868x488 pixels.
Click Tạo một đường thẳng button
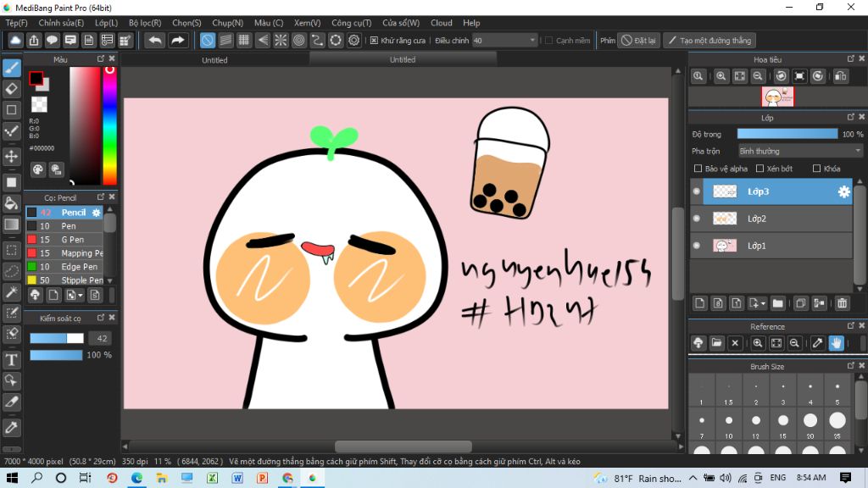pyautogui.click(x=709, y=40)
